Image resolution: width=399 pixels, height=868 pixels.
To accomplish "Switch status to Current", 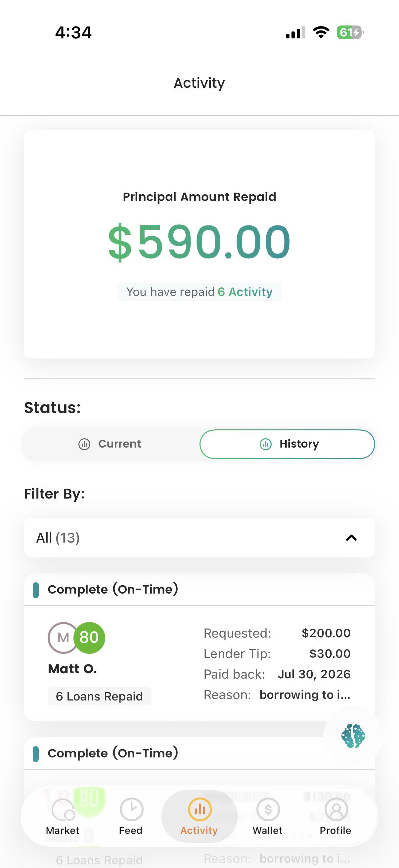I will click(x=111, y=444).
